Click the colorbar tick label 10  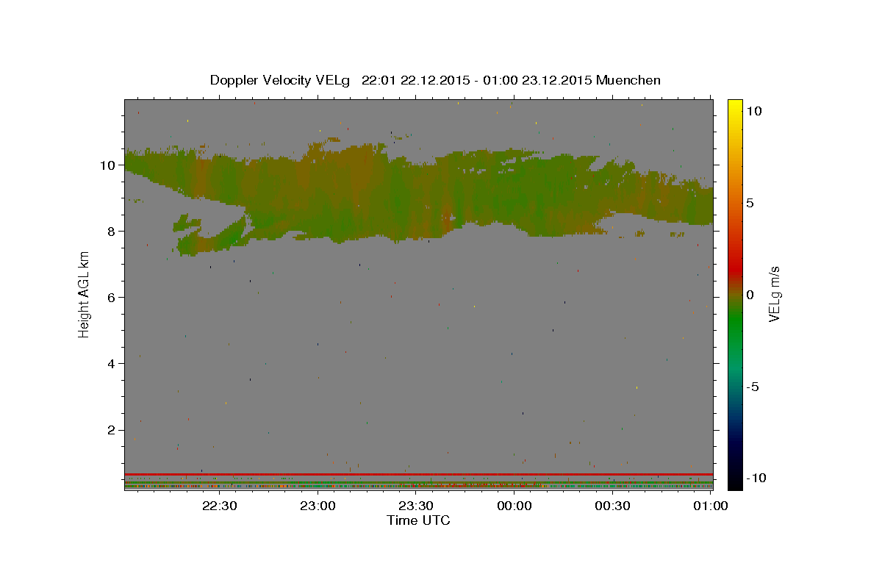point(753,110)
